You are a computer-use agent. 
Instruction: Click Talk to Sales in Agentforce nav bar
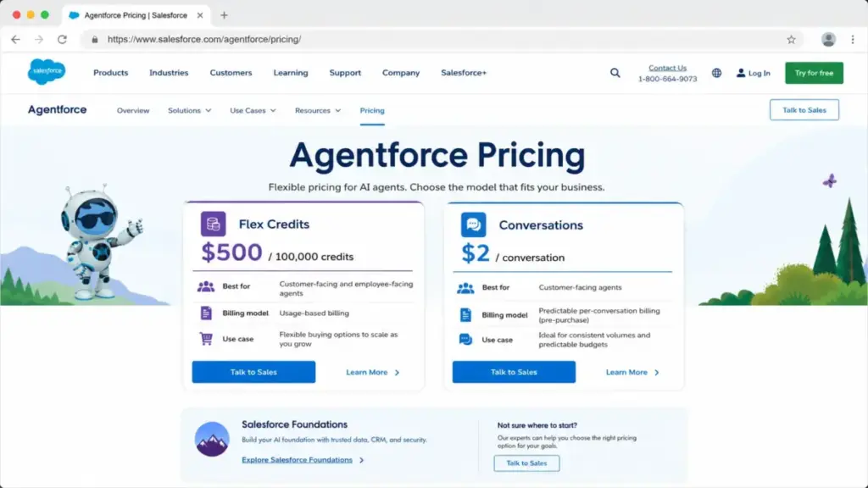(x=804, y=110)
